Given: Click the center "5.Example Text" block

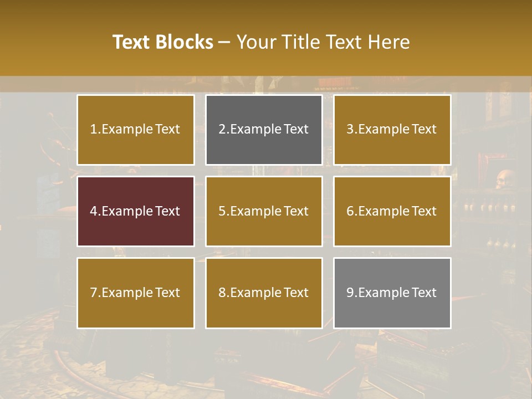Looking at the screenshot, I should (264, 211).
